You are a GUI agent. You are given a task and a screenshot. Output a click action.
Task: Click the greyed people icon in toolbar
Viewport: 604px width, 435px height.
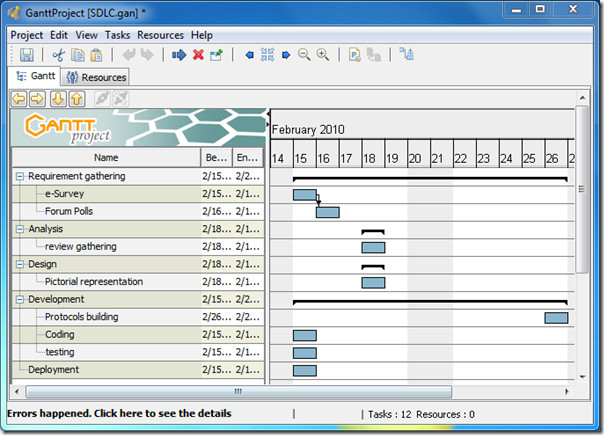coord(374,55)
